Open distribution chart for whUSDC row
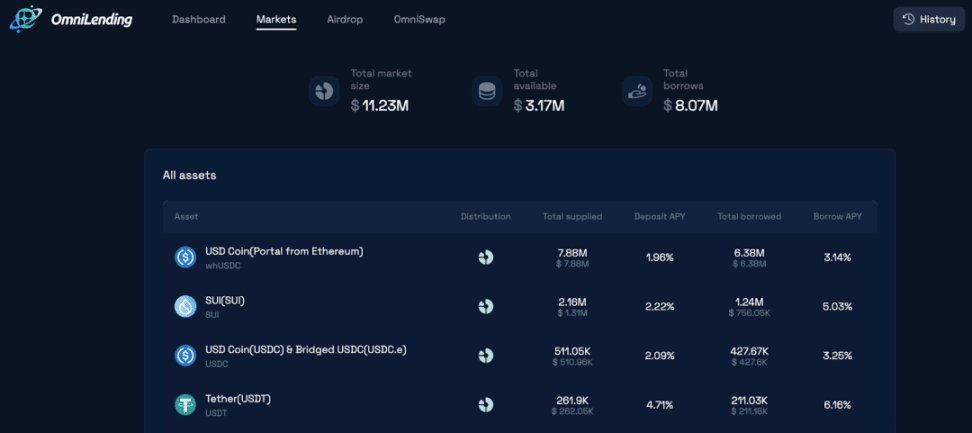This screenshot has height=433, width=972. [x=485, y=257]
